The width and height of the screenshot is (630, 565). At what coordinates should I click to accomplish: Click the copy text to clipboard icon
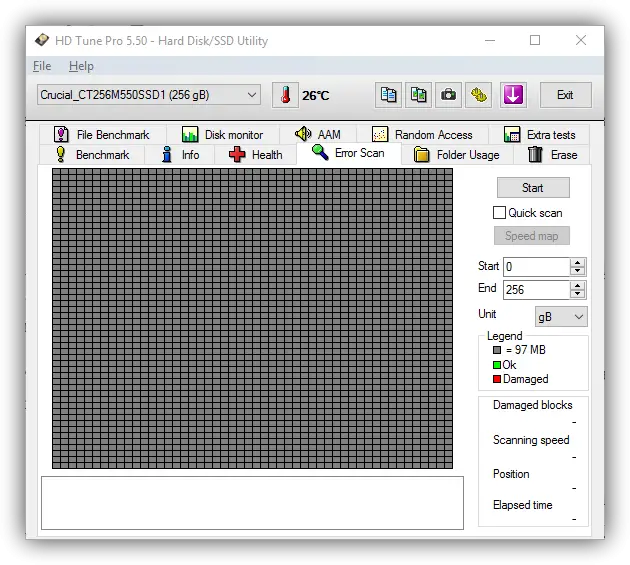pos(388,95)
